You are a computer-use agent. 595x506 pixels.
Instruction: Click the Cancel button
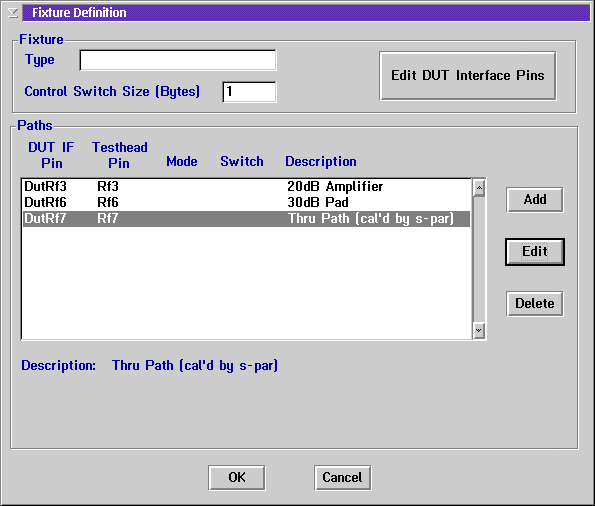342,478
